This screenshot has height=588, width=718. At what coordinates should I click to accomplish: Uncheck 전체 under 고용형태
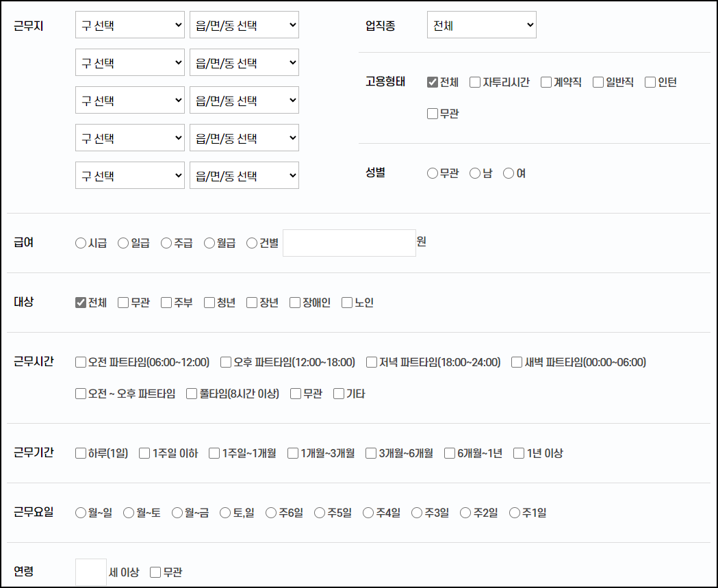click(x=432, y=81)
